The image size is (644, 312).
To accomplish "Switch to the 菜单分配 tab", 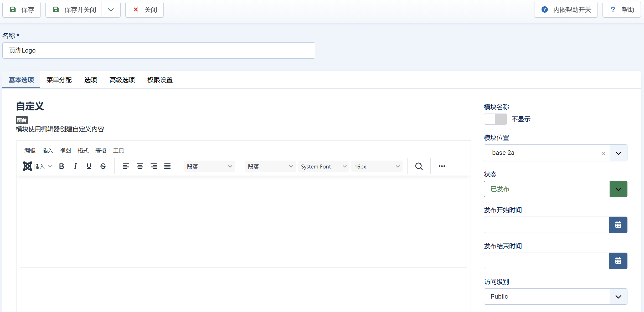I will click(x=59, y=80).
